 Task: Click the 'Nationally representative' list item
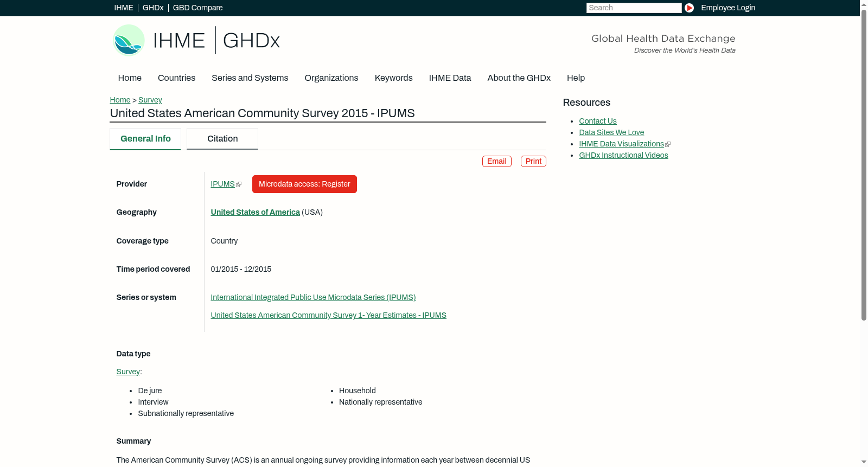tap(380, 402)
